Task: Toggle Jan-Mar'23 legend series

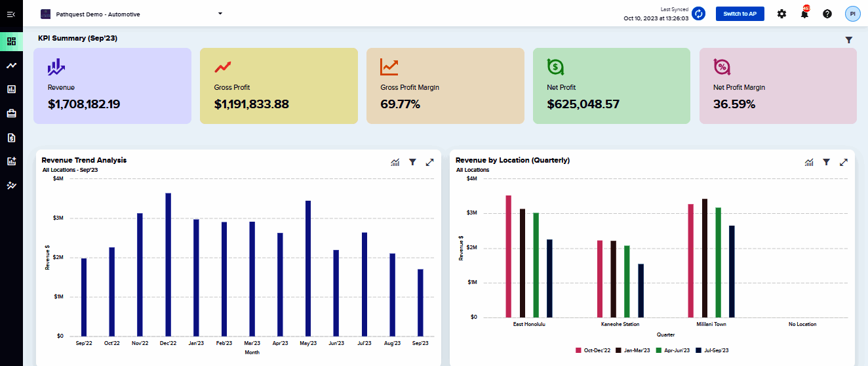Action: [x=633, y=350]
